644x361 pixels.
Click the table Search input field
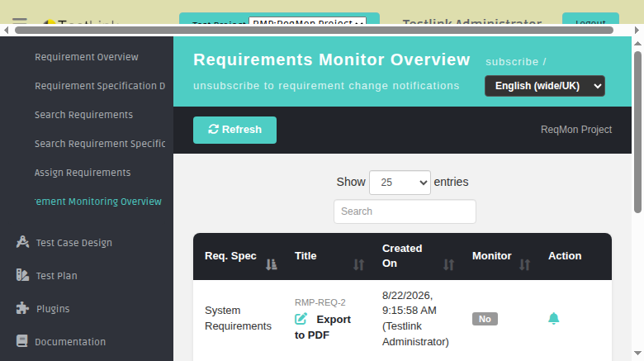point(405,211)
